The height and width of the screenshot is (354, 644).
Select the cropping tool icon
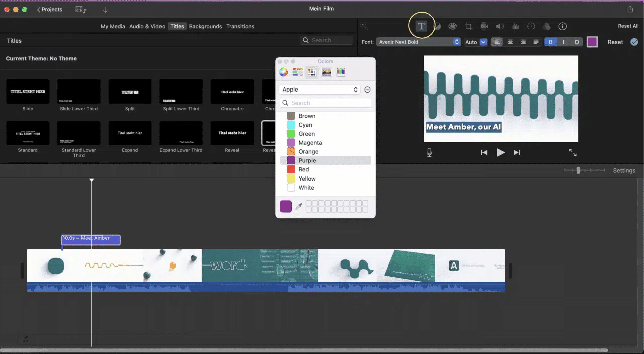tap(468, 26)
